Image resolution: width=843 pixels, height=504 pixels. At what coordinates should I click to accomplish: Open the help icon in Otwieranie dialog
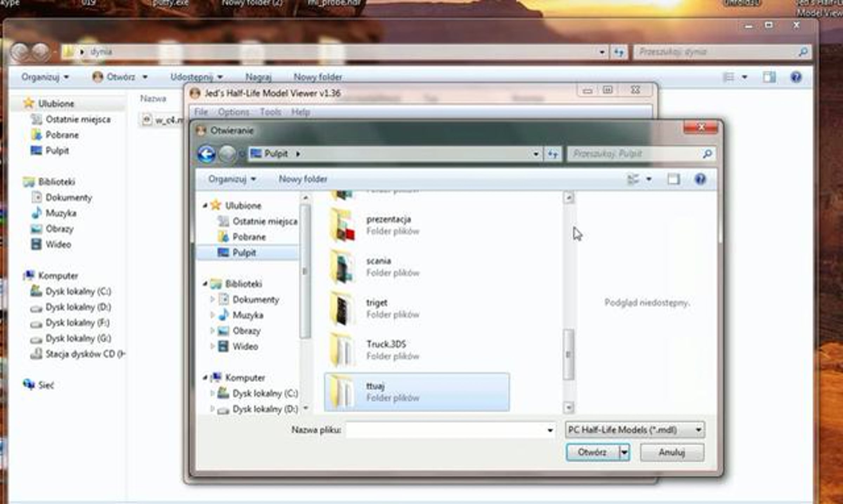click(x=700, y=179)
